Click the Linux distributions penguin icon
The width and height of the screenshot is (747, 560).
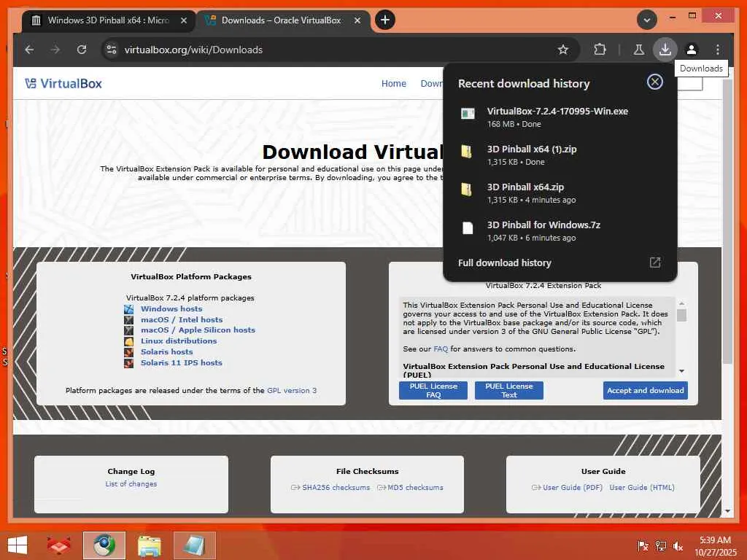[128, 341]
